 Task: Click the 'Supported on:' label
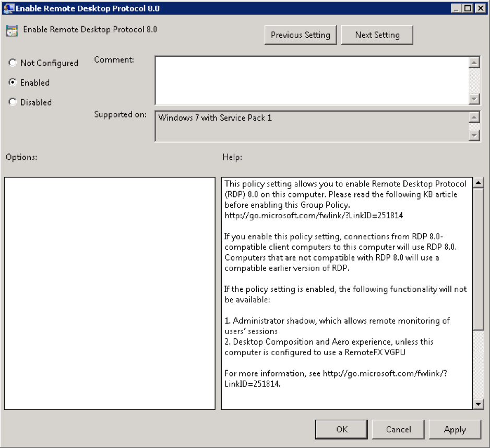[121, 114]
